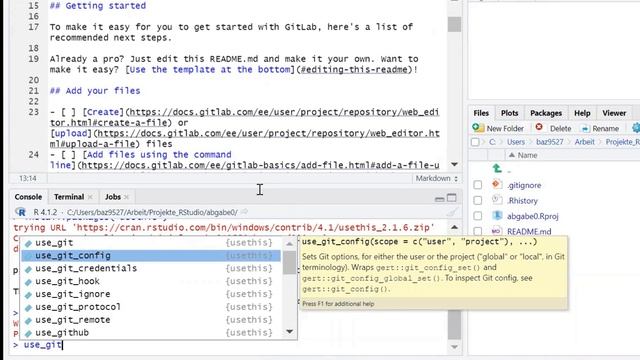Click autocomplete list scroll-down arrow
This screenshot has height=360, width=640.
pos(289,331)
